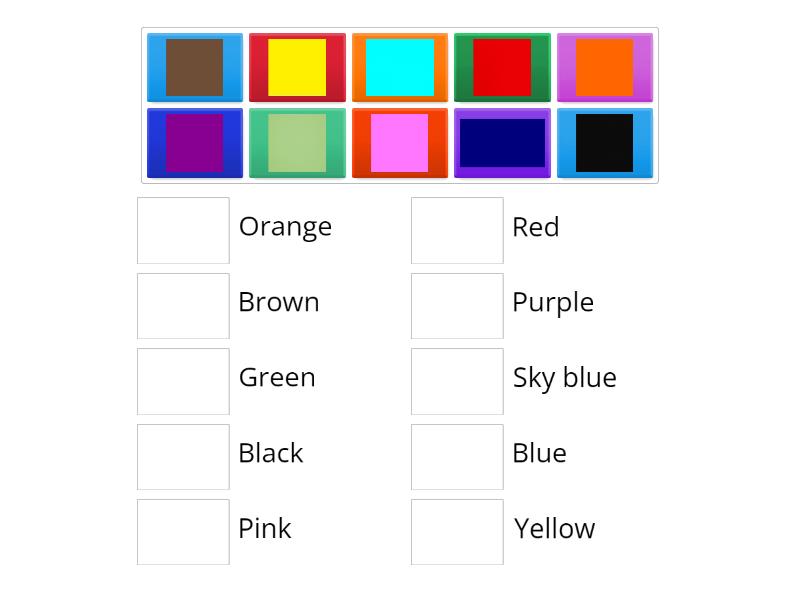Click the answer box beside Purple
This screenshot has width=800, height=600.
point(457,305)
